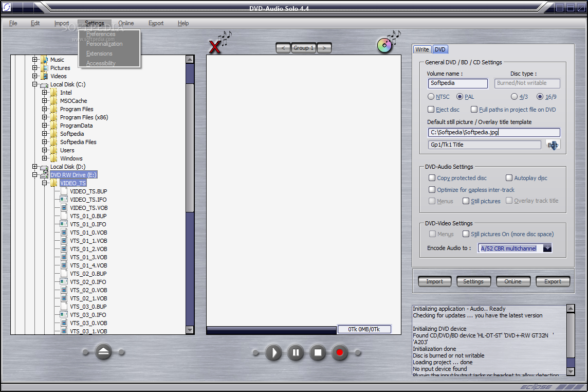The height and width of the screenshot is (392, 588).
Task: Enable Copy protected disc checkbox
Action: (432, 177)
